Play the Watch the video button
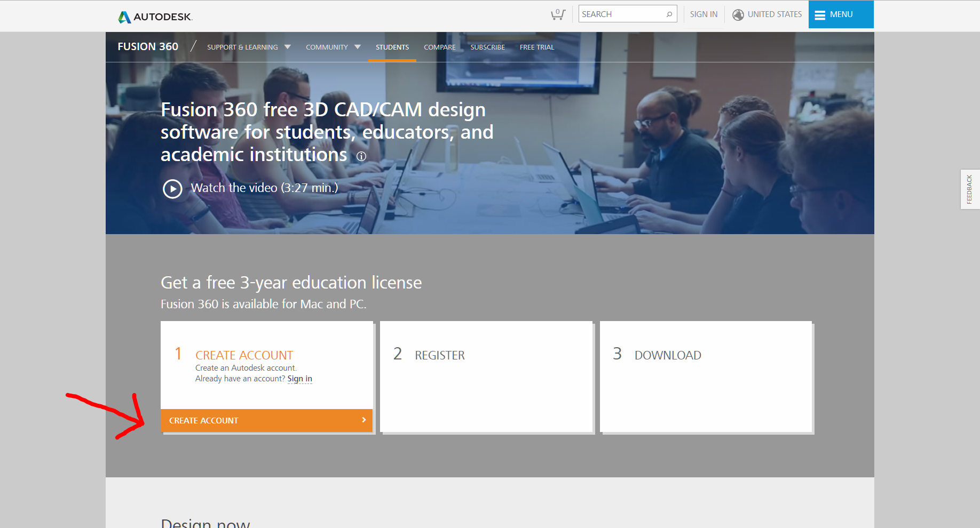The width and height of the screenshot is (980, 528). point(172,189)
